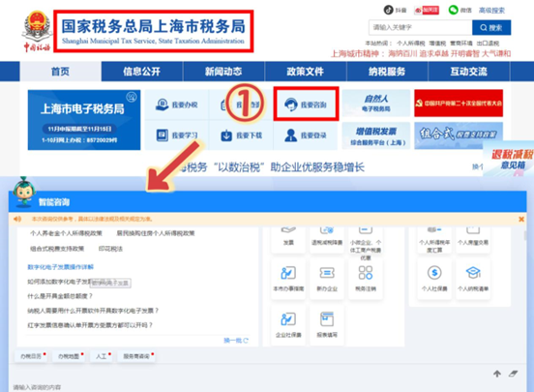This screenshot has width=534, height=392.
Task: Click the 人工 quick-reply button
Action: pos(102,356)
